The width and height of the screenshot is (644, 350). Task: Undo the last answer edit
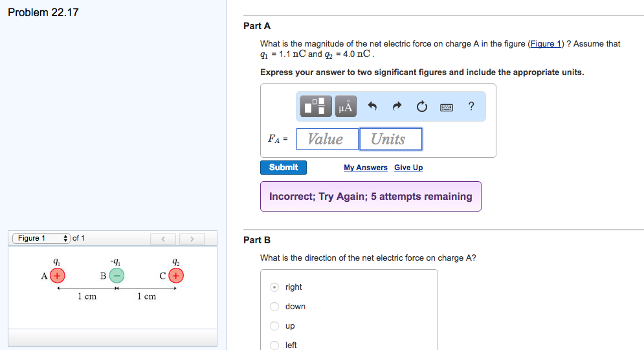coord(372,107)
